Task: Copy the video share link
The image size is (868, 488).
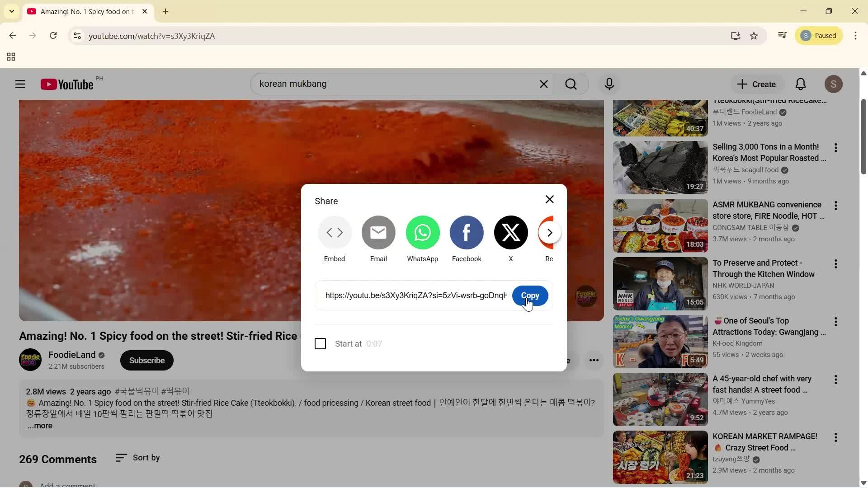Action: pyautogui.click(x=529, y=296)
